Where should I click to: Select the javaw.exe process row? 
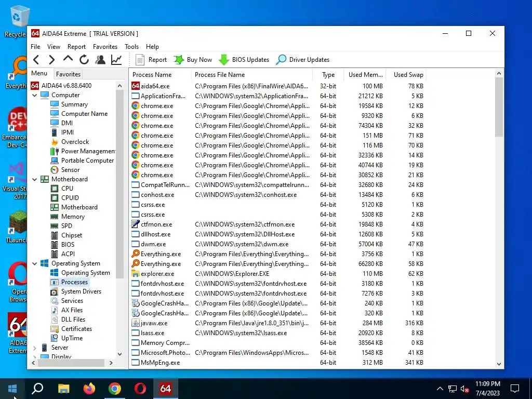[277, 323]
